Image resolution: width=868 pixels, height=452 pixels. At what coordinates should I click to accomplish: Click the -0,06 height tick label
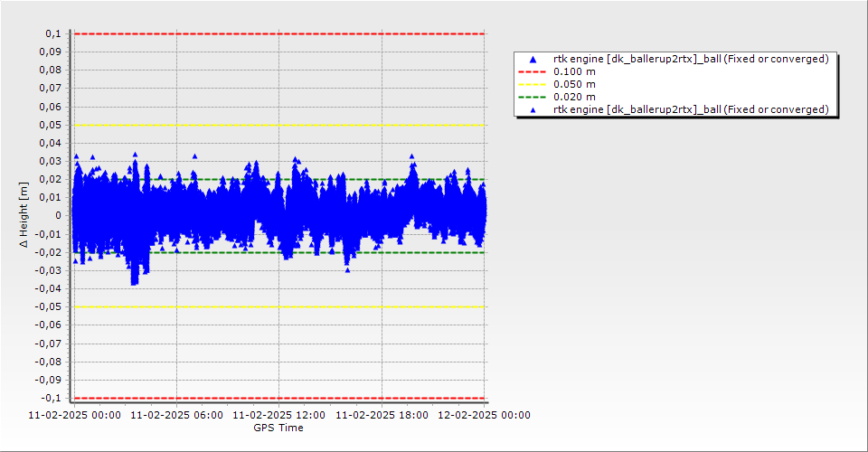point(48,325)
